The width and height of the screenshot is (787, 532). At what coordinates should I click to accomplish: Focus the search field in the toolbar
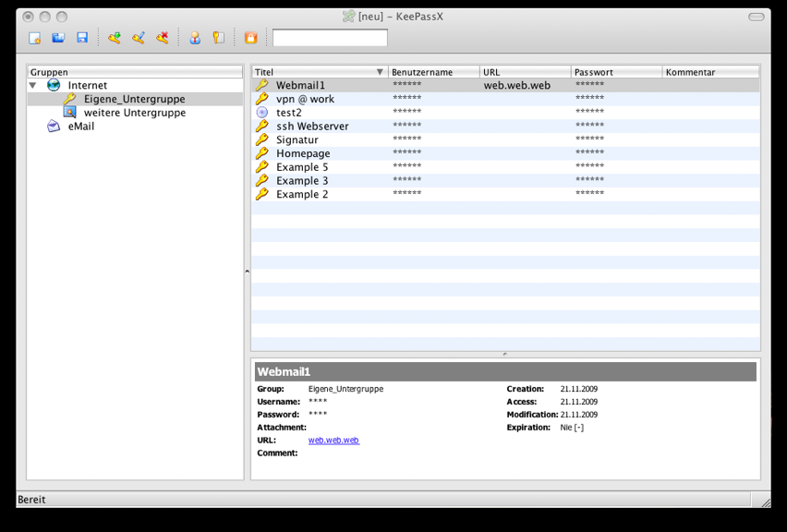coord(330,38)
